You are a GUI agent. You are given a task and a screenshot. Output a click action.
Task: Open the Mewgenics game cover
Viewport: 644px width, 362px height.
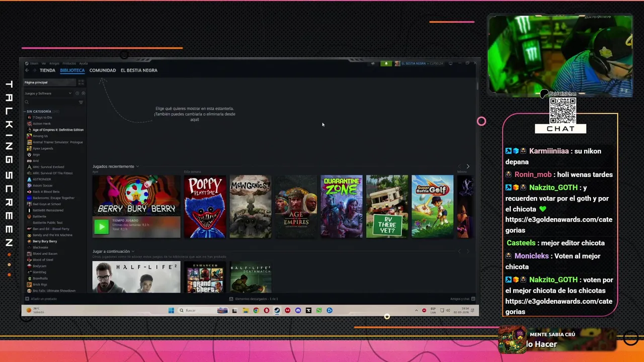coord(250,206)
